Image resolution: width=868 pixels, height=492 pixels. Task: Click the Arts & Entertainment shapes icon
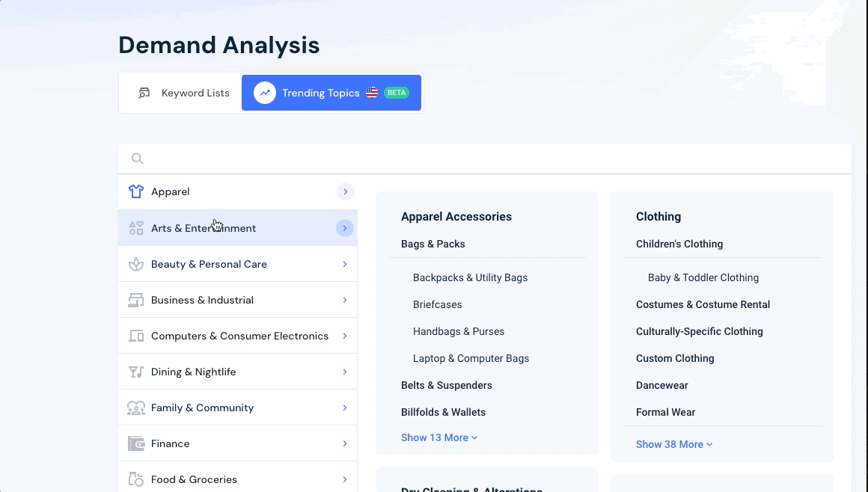tap(135, 228)
